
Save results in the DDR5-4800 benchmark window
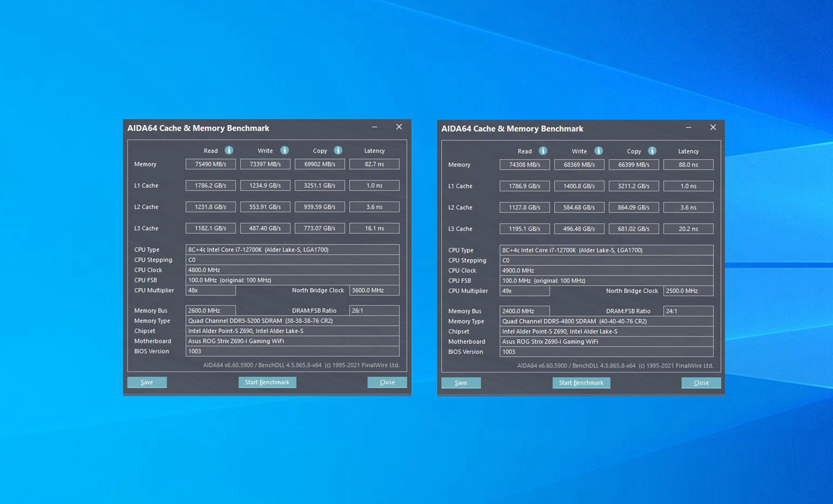click(x=461, y=383)
